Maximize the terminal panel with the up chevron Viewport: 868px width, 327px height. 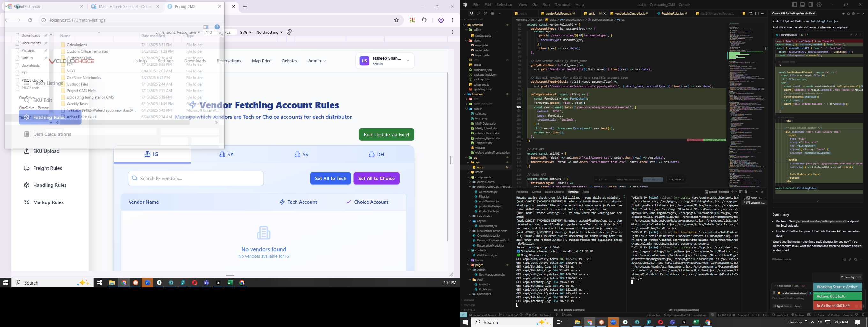757,192
